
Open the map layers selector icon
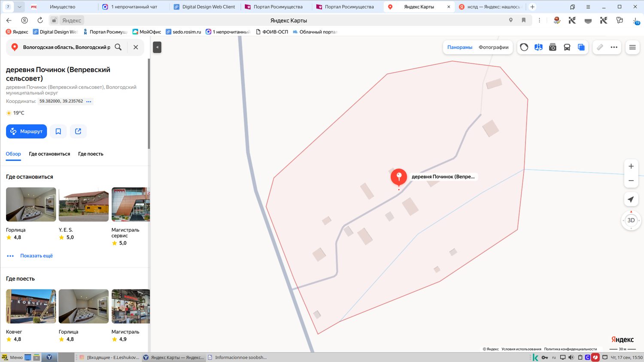click(581, 47)
